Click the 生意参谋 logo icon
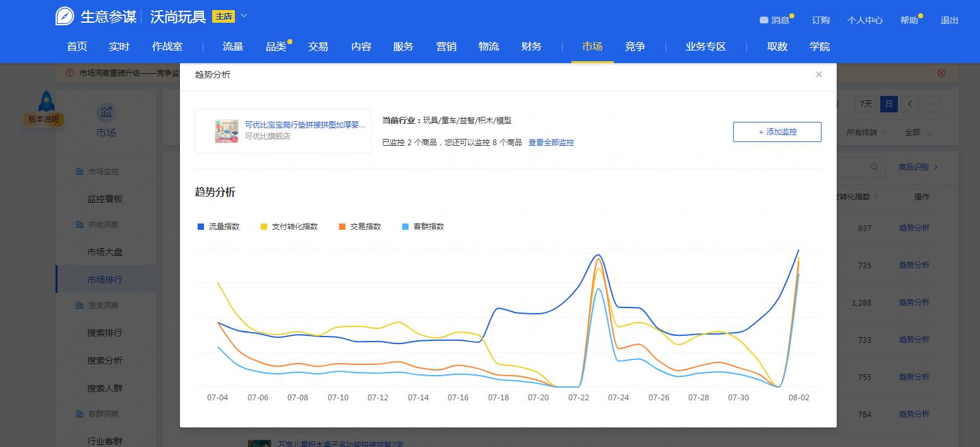The image size is (980, 447). click(x=64, y=16)
